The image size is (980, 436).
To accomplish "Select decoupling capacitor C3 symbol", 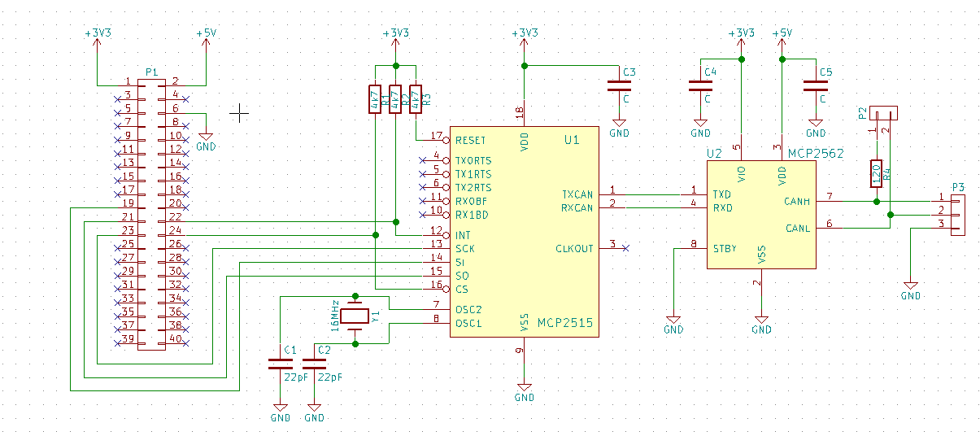I will pyautogui.click(x=619, y=86).
